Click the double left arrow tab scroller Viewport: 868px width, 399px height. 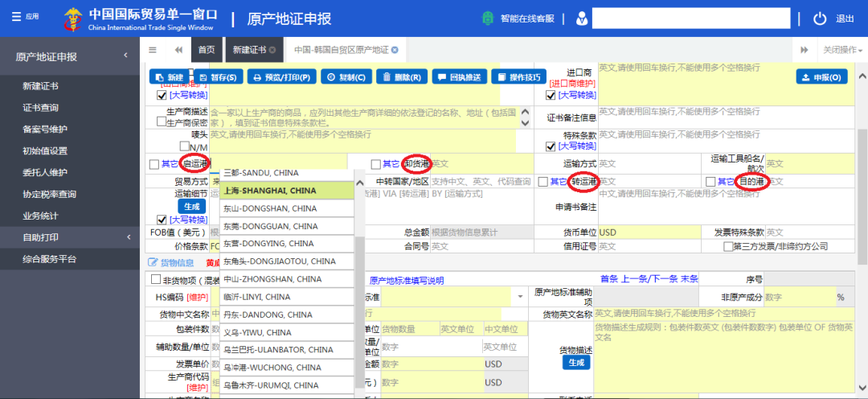178,50
